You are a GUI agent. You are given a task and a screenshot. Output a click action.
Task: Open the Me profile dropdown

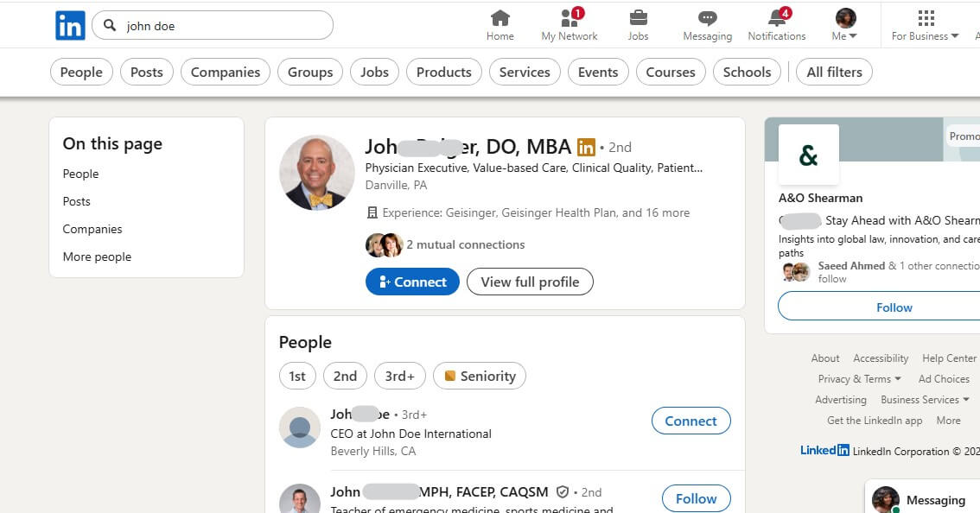click(x=844, y=23)
